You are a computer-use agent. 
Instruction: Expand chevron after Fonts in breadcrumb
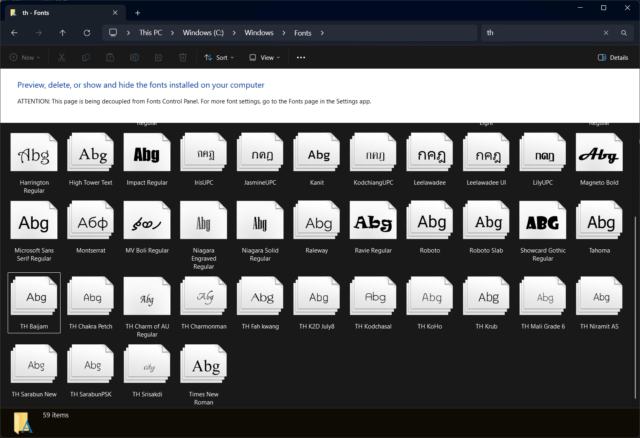tap(322, 33)
